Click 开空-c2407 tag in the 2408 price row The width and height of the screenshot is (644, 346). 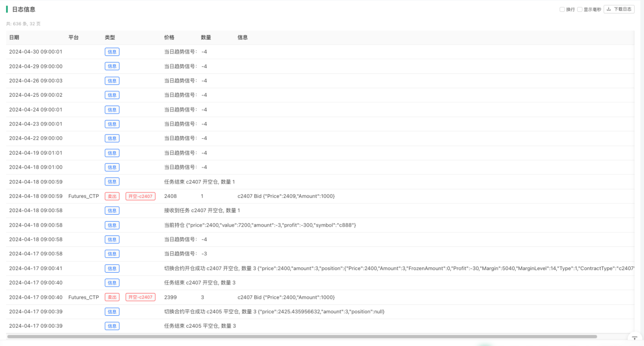point(140,196)
